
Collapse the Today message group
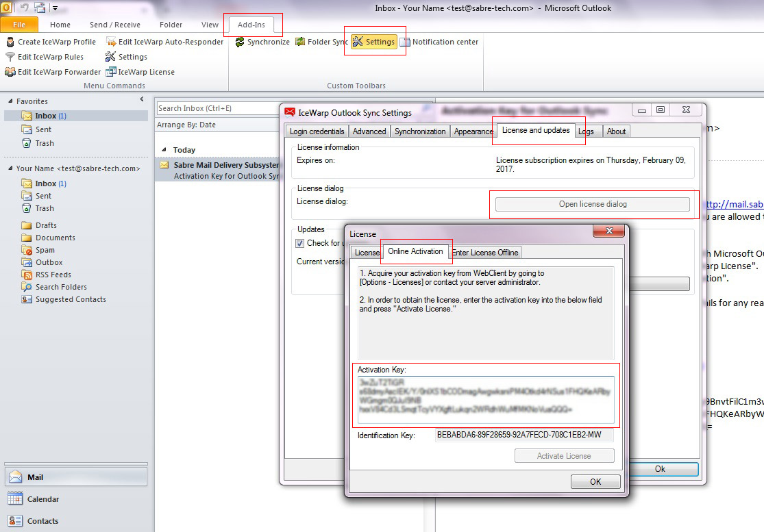tap(164, 150)
